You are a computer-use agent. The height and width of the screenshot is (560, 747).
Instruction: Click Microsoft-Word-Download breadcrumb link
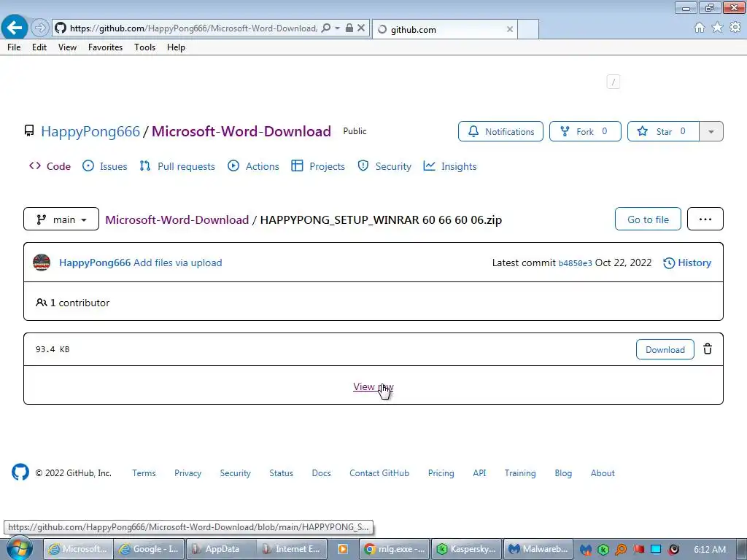177,220
